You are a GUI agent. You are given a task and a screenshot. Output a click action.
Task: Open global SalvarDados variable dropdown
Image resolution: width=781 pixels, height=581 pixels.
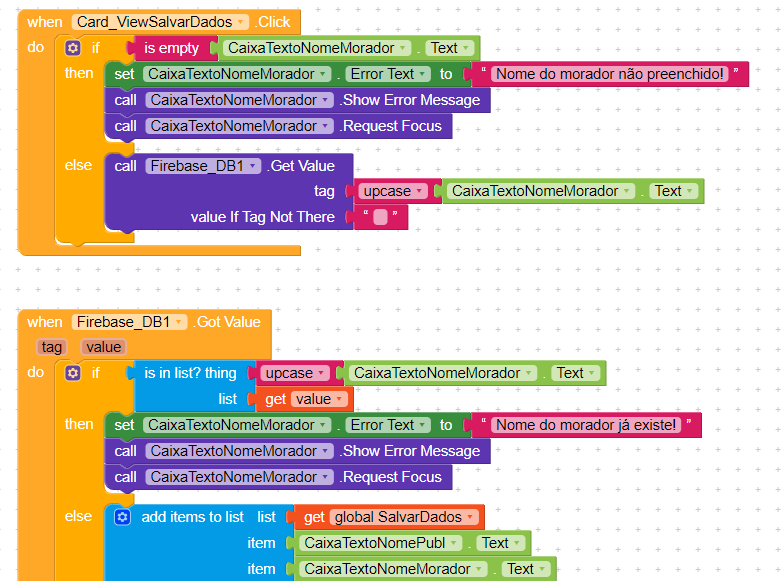click(x=404, y=517)
